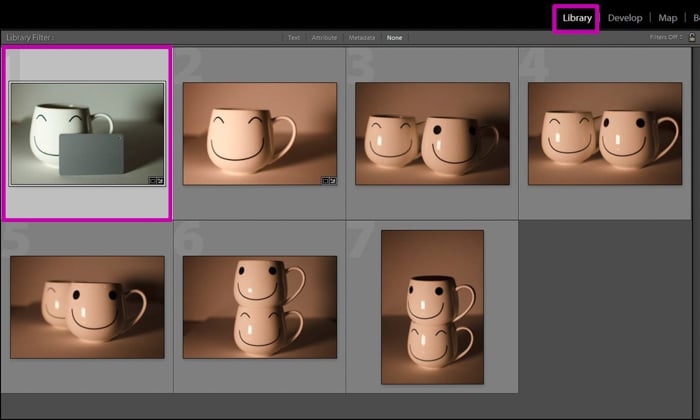This screenshot has height=420, width=700.
Task: Toggle the filter lock icon
Action: point(692,37)
